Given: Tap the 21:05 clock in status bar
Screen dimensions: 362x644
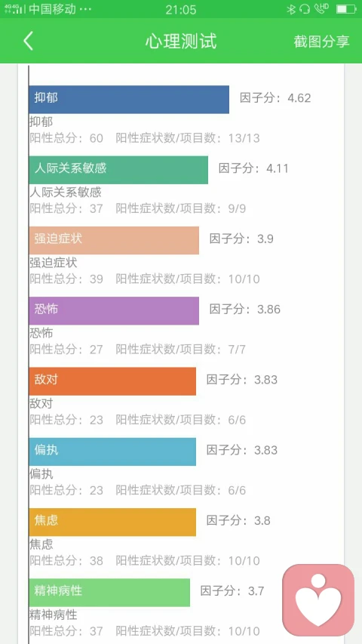Looking at the screenshot, I should click(x=180, y=10).
